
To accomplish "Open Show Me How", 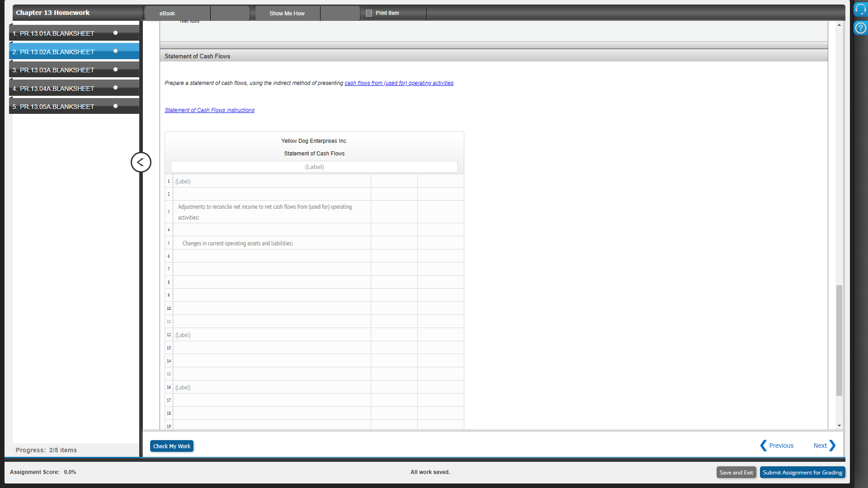I will click(287, 13).
